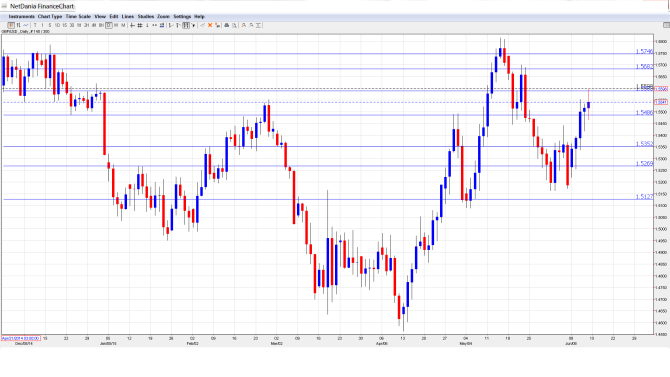Viewport: 670px width, 377px height.
Task: Set time scale to Monthly (M)
Action: point(123,25)
